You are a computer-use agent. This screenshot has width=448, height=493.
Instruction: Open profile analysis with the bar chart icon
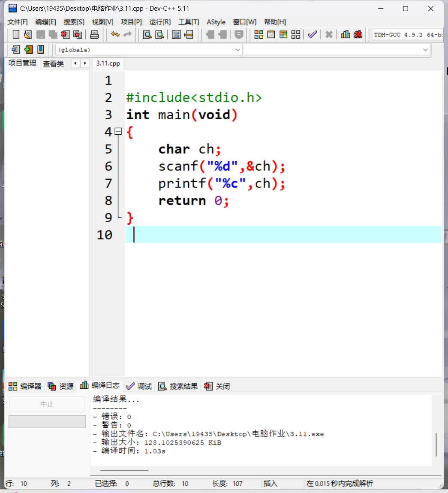[x=346, y=35]
